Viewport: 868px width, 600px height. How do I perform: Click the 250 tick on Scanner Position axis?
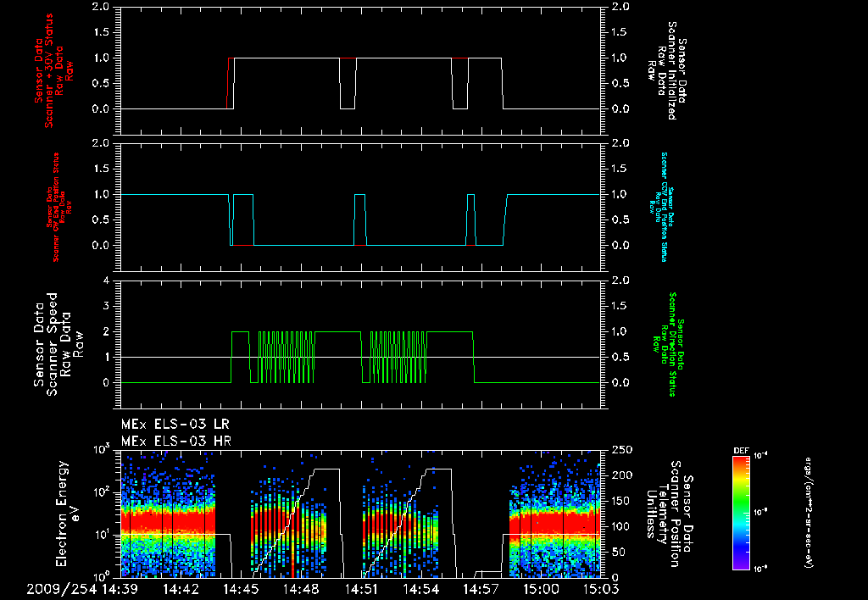pyautogui.click(x=622, y=450)
